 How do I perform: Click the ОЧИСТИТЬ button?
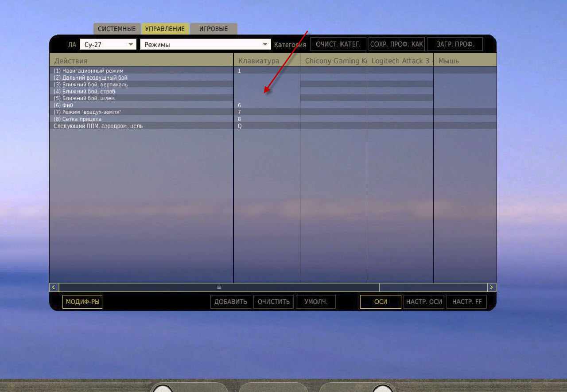pos(274,302)
